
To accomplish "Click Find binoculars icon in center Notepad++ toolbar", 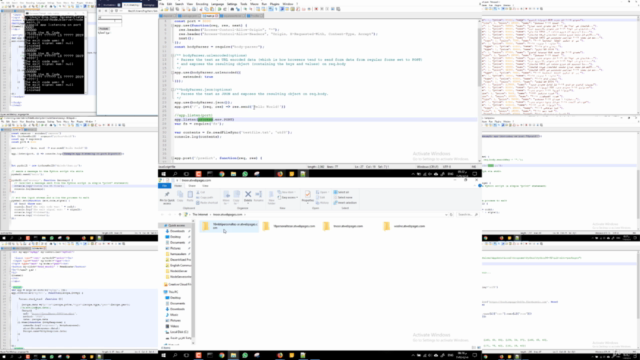I will [232, 9].
